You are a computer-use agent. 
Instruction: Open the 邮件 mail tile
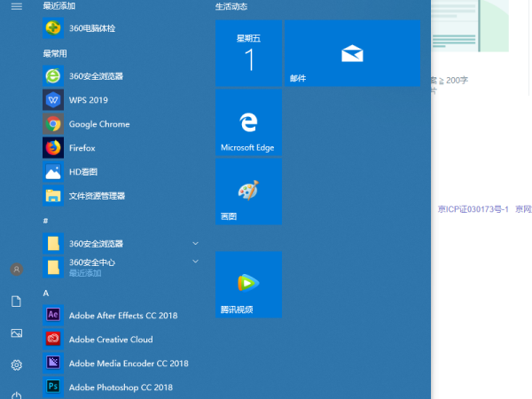tap(352, 53)
